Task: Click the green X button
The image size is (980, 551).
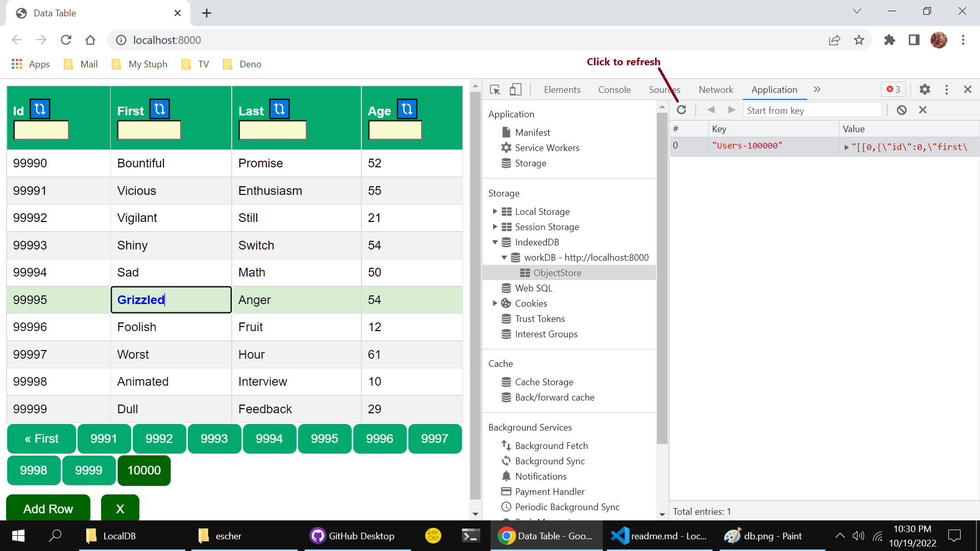Action: [x=120, y=509]
